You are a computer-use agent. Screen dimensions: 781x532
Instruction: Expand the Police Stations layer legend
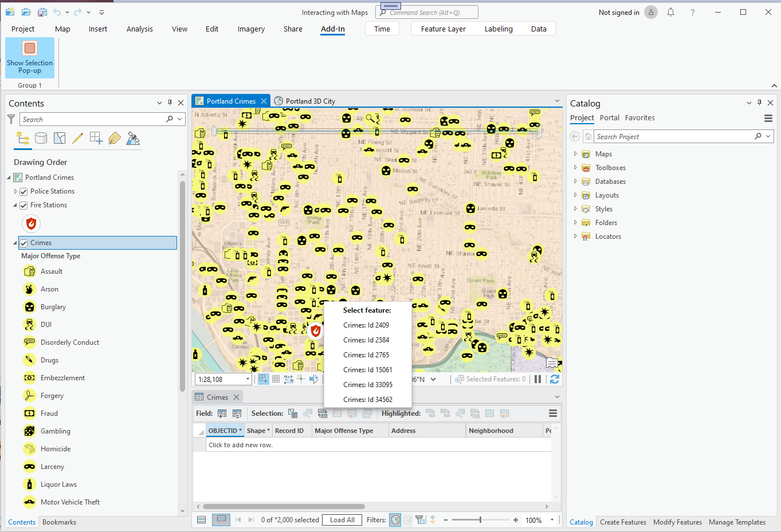point(15,191)
